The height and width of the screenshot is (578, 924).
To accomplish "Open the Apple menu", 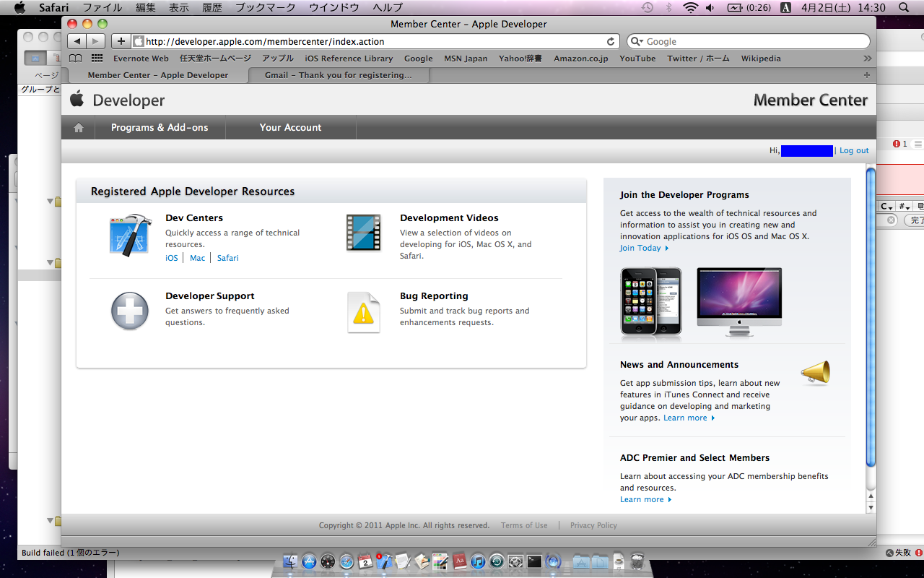I will 19,8.
